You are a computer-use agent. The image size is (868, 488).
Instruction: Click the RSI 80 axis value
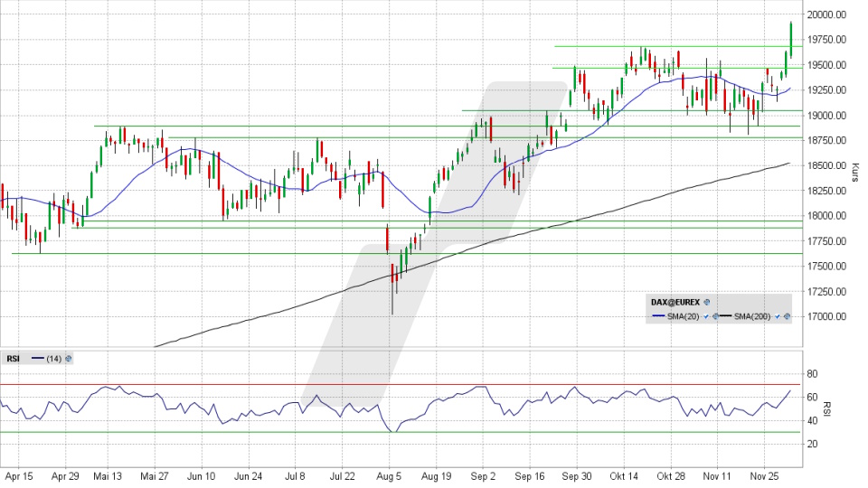(812, 374)
